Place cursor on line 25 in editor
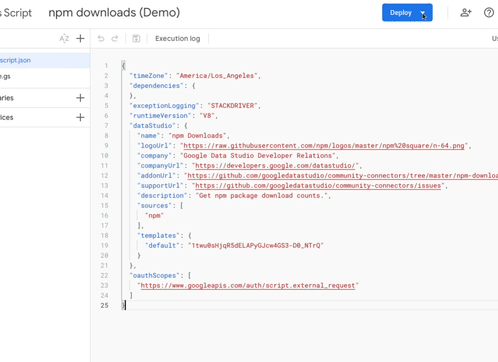498x362 pixels. pyautogui.click(x=310, y=305)
